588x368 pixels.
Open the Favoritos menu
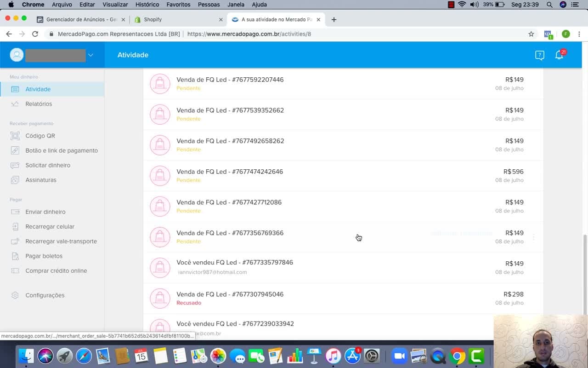point(178,5)
